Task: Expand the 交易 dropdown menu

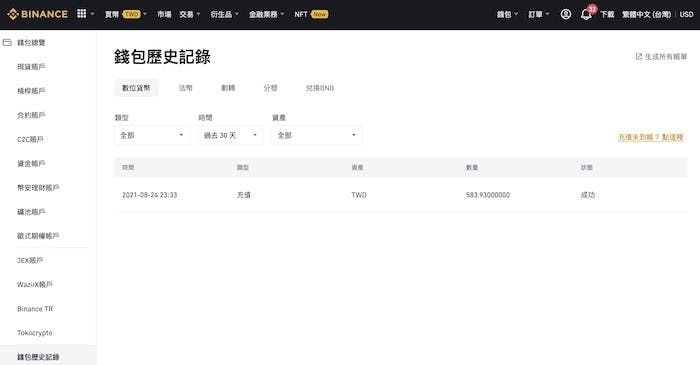Action: click(x=190, y=14)
